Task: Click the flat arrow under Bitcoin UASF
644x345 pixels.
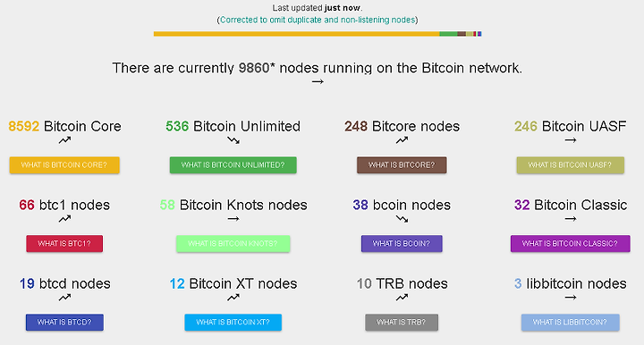Action: coord(571,140)
